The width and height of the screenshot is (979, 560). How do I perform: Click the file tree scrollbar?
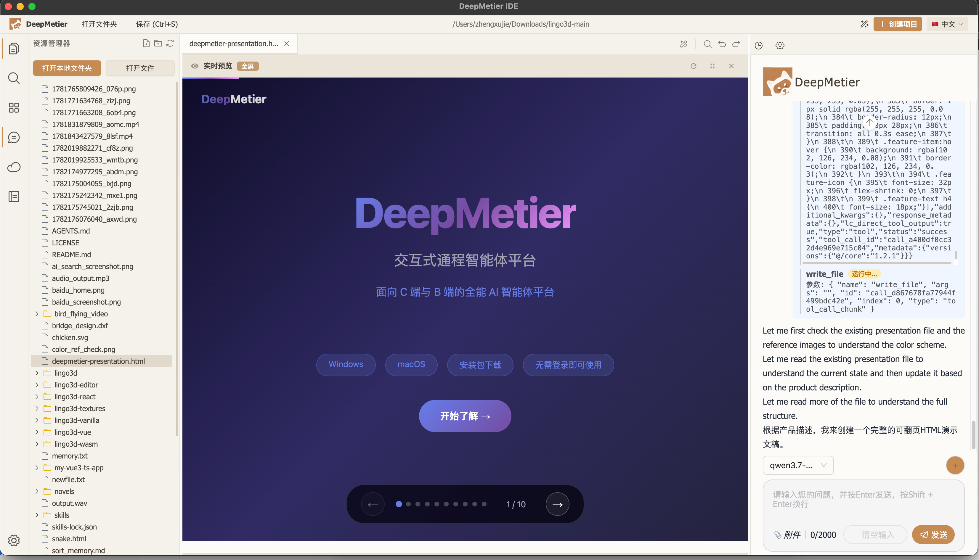coord(177,258)
